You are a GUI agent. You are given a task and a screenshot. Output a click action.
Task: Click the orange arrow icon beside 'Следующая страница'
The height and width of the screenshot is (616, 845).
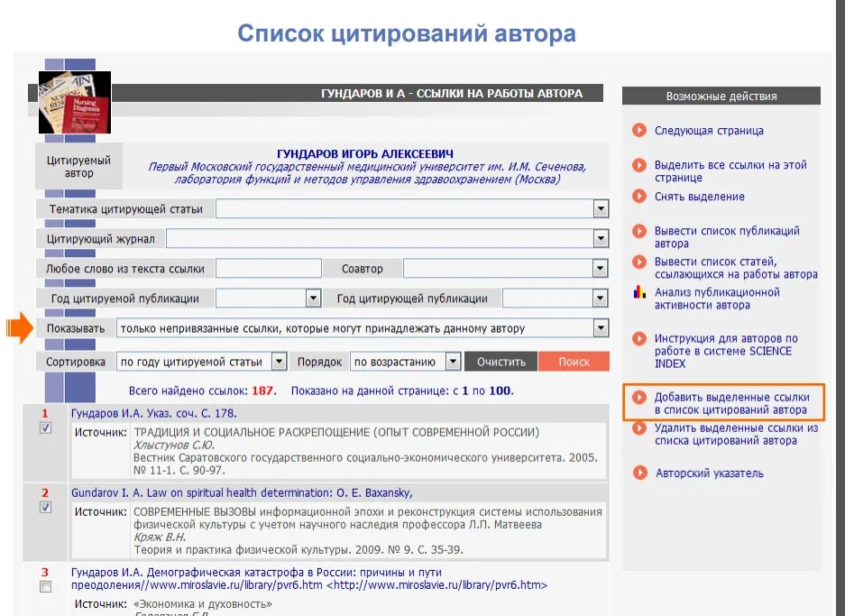click(x=639, y=131)
